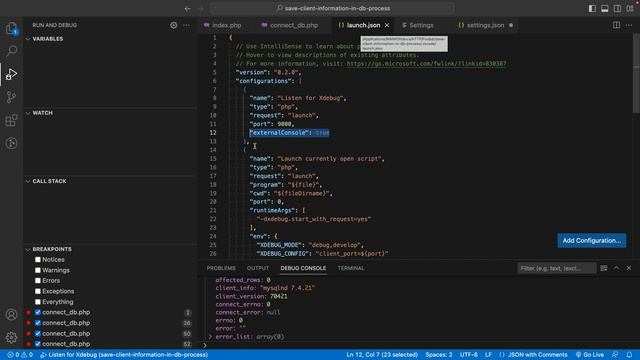Change indentation Spaces: 2

(x=439, y=355)
